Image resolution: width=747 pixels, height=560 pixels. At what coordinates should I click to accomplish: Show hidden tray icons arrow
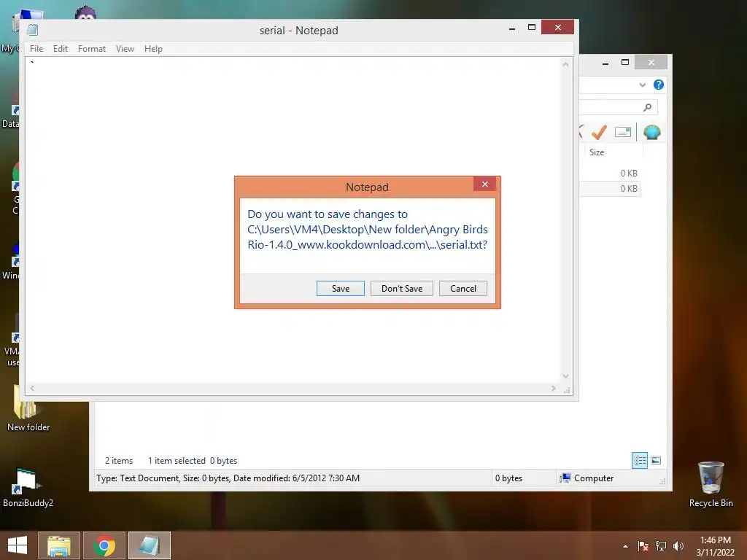pyautogui.click(x=625, y=546)
